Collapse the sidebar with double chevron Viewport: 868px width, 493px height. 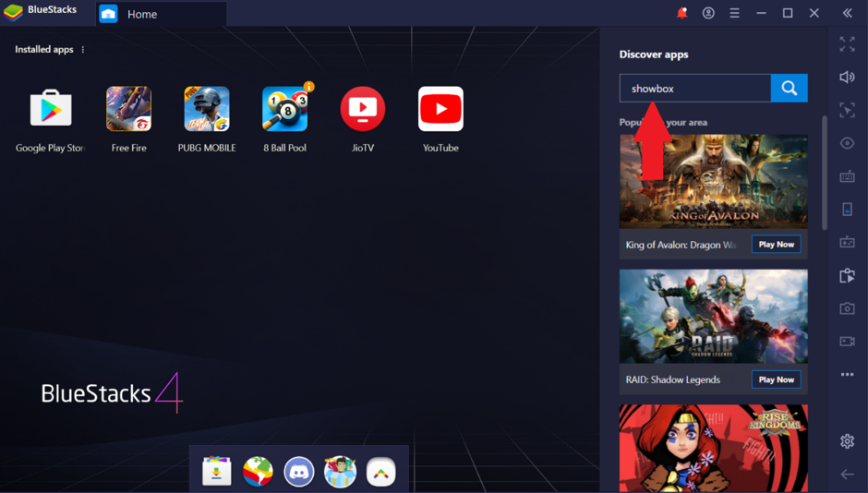(847, 14)
